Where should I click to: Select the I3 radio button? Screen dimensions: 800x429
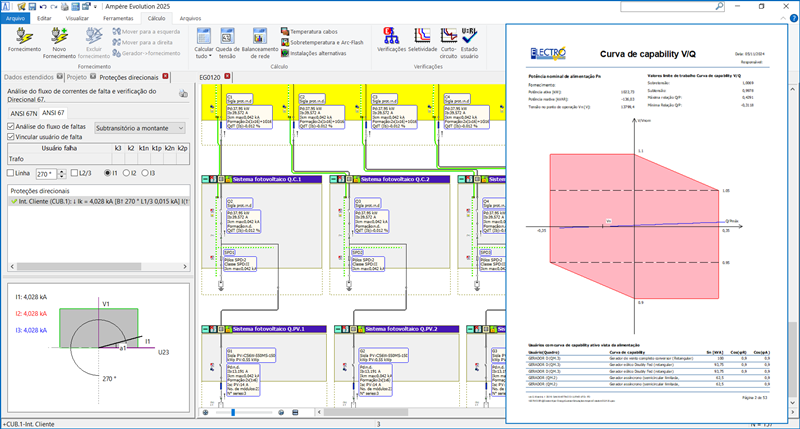[x=145, y=173]
